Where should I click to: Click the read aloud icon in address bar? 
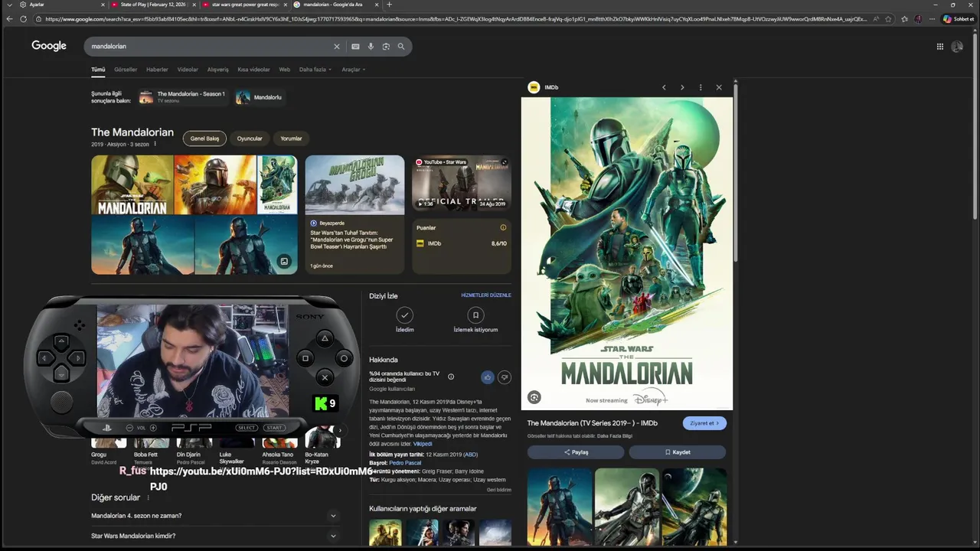click(876, 19)
